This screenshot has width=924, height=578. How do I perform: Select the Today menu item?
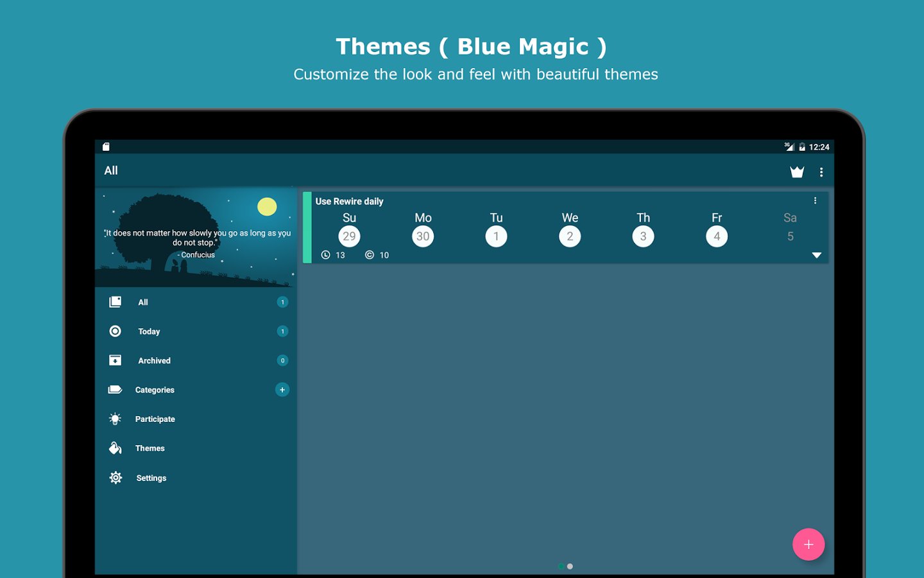coord(149,331)
